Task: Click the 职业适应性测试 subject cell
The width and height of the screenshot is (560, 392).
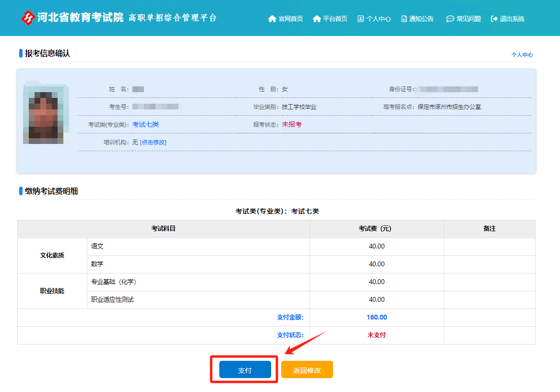Action: (112, 300)
